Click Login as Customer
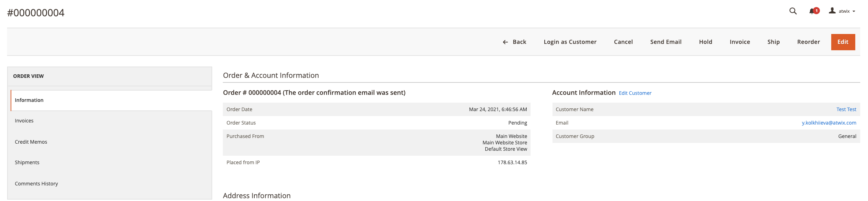This screenshot has width=868, height=201. point(570,42)
